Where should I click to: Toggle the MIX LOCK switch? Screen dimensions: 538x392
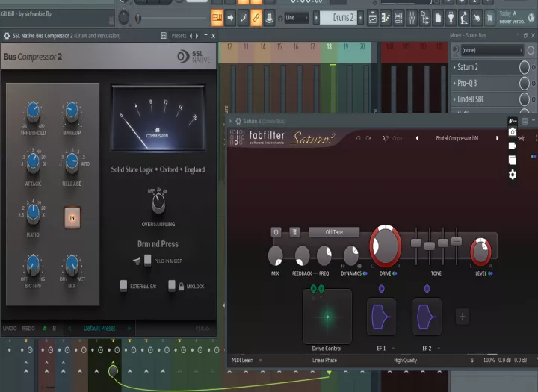[172, 286]
